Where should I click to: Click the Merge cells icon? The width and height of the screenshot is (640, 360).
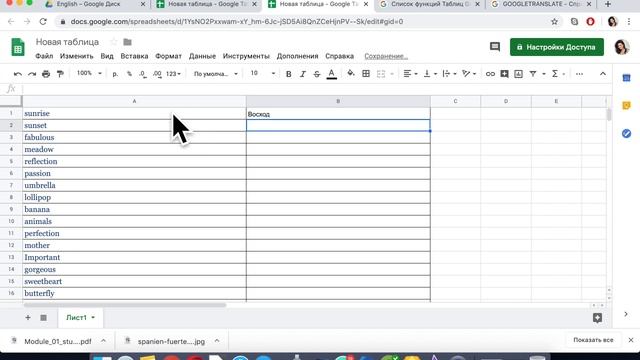tap(381, 74)
